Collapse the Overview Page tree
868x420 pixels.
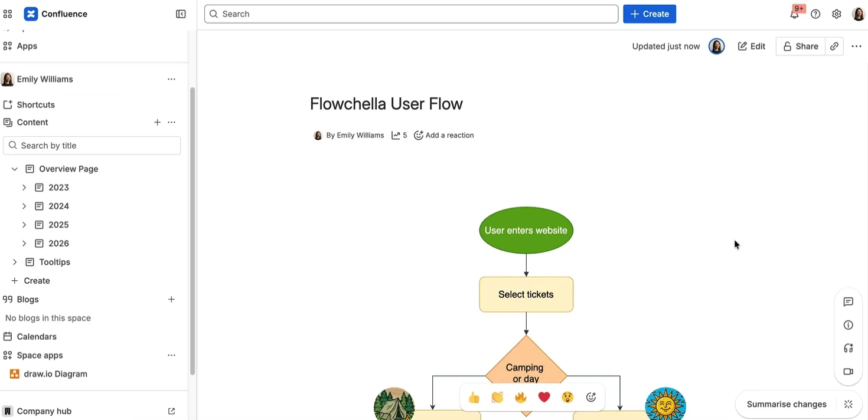[15, 169]
